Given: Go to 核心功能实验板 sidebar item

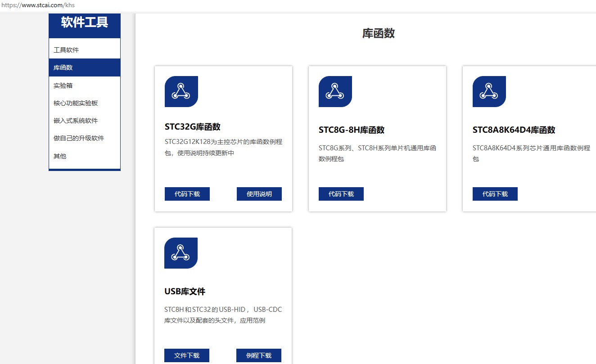Looking at the screenshot, I should 85,103.
